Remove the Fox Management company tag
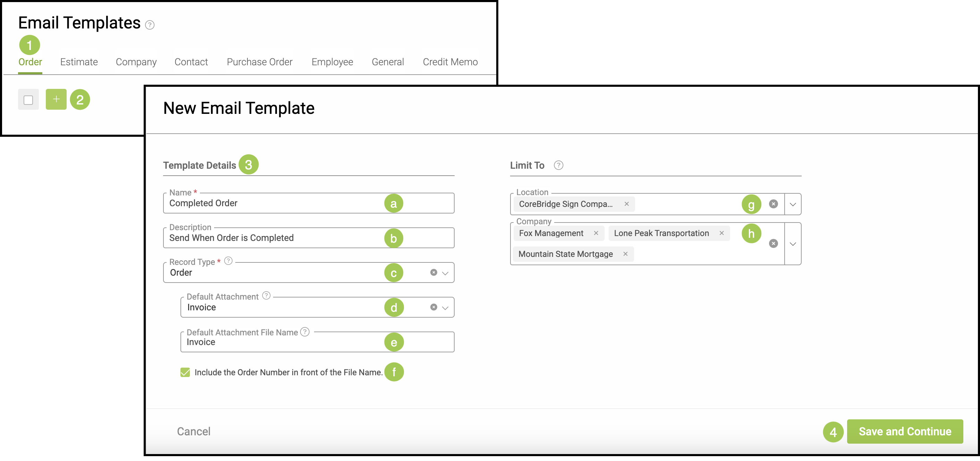The width and height of the screenshot is (980, 461). pos(596,233)
